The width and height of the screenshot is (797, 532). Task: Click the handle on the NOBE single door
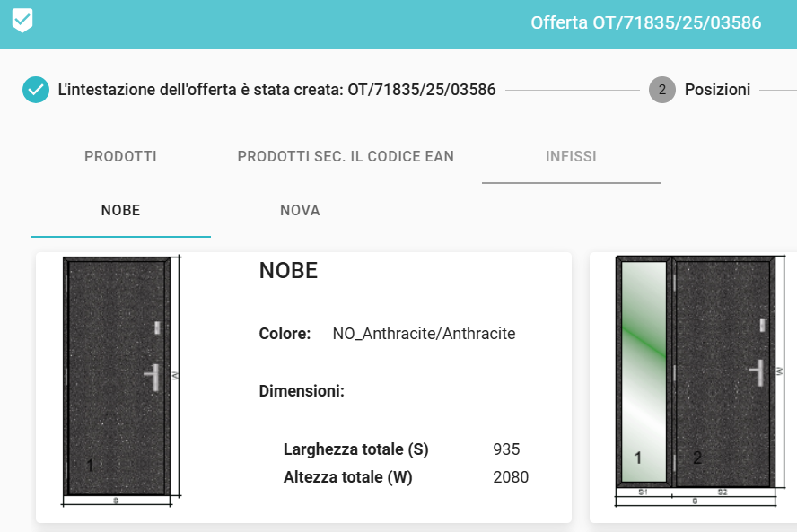[154, 376]
